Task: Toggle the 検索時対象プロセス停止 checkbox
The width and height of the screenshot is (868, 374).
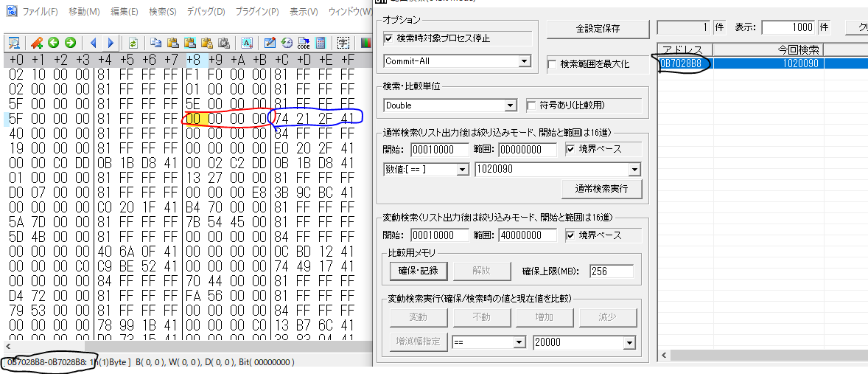Action: tap(388, 38)
